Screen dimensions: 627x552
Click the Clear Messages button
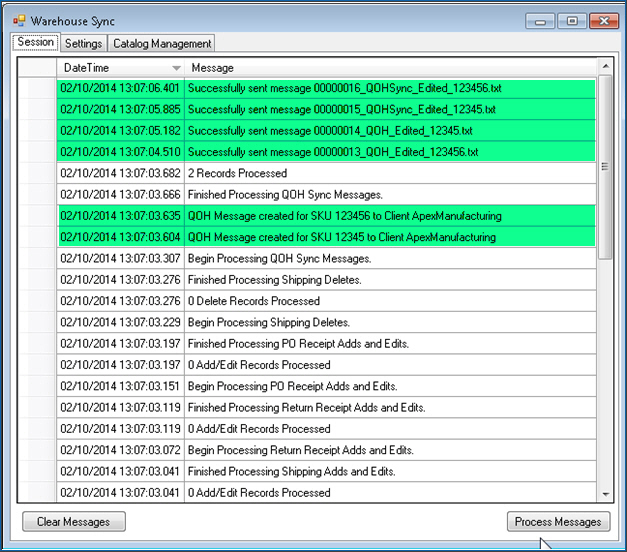(x=74, y=522)
